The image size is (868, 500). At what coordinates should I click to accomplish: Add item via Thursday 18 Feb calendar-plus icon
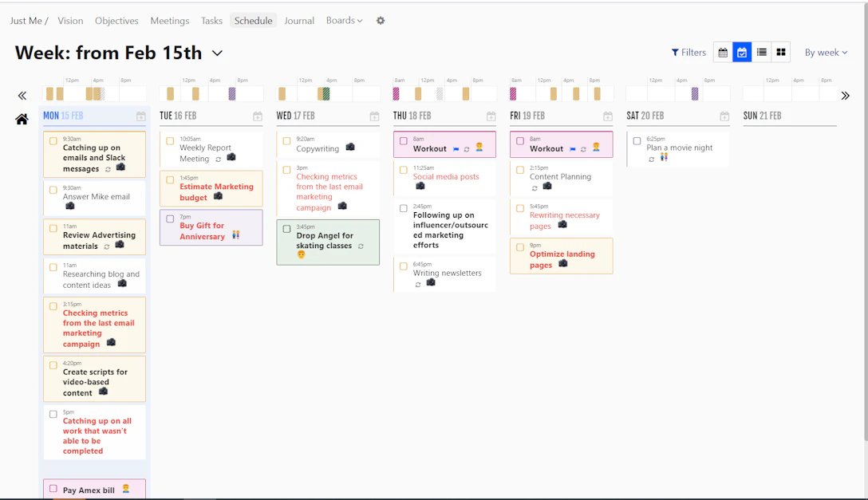(491, 116)
